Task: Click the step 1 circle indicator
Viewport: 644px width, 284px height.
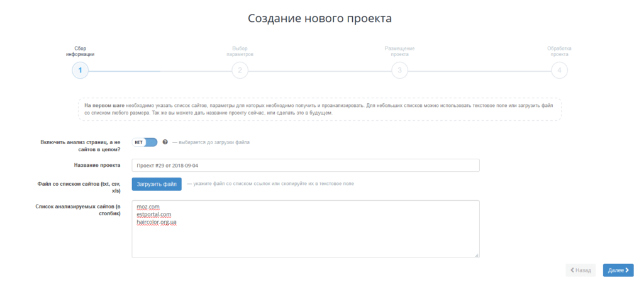Action: pyautogui.click(x=80, y=71)
